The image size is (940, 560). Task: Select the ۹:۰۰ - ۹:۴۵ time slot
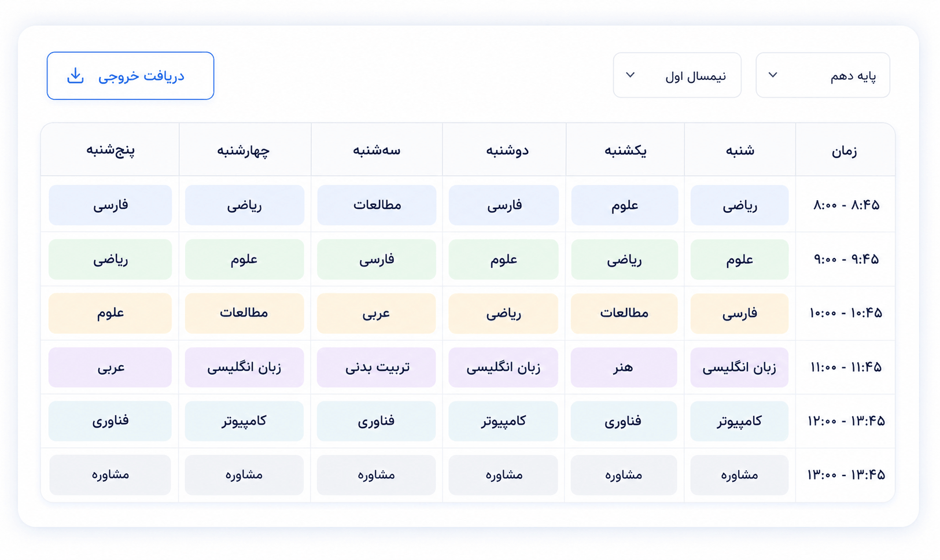846,260
